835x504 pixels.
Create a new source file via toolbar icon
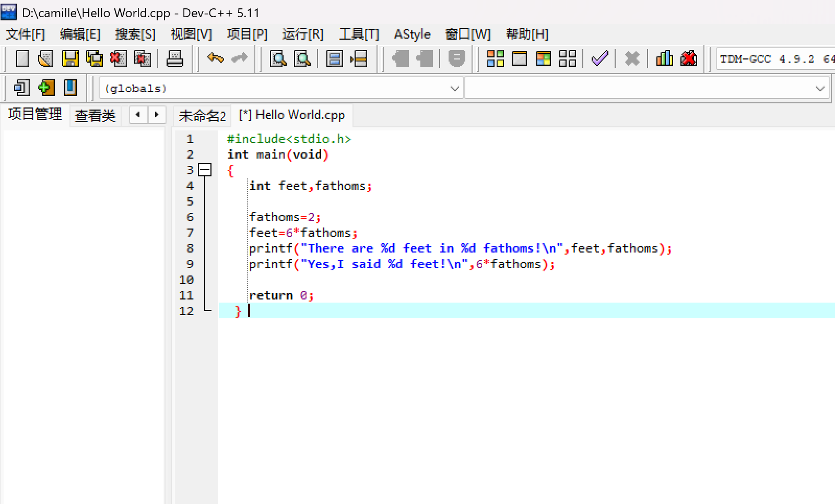point(22,58)
